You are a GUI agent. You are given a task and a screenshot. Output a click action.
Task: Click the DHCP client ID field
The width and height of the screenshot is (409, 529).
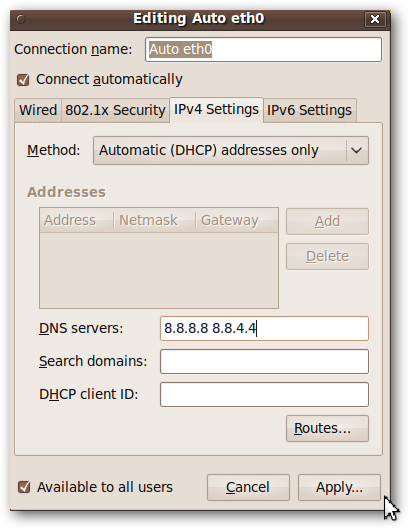tap(264, 394)
